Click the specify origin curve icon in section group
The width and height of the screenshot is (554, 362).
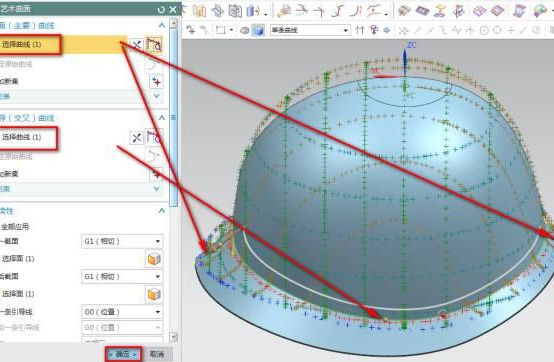154,64
